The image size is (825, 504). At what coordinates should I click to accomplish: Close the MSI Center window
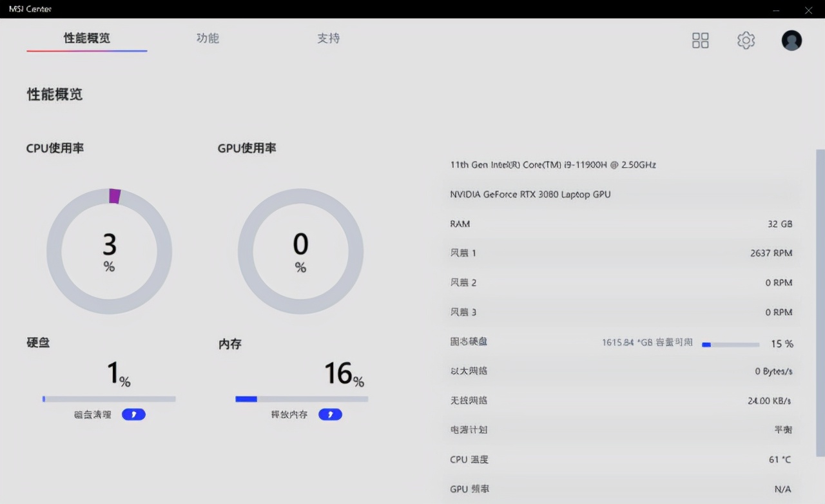(809, 10)
